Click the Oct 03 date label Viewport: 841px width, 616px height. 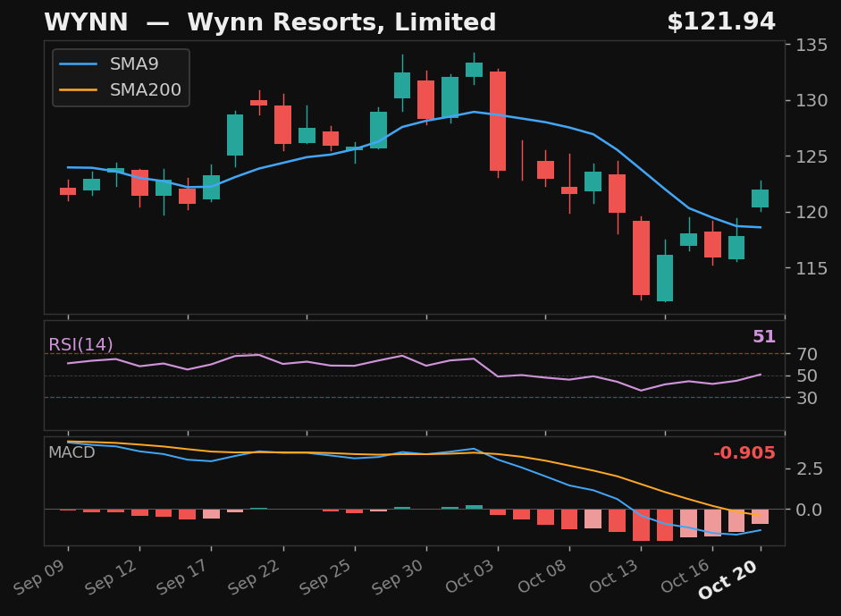coord(471,577)
